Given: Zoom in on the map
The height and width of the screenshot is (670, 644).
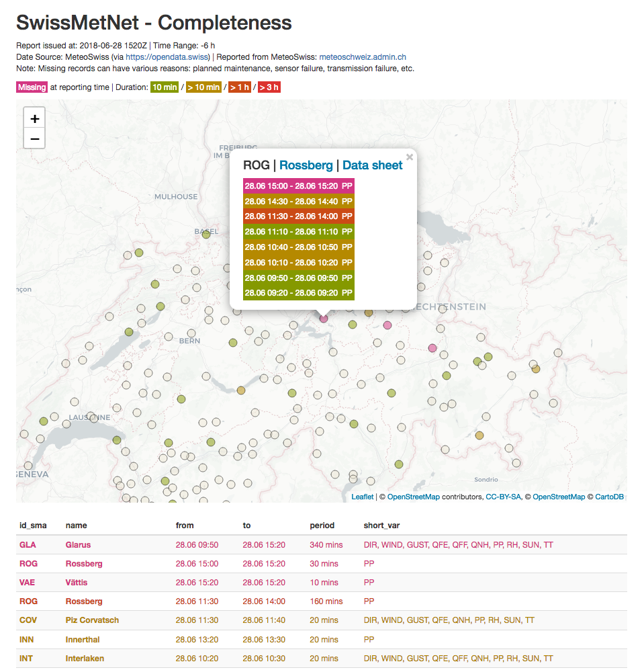Looking at the screenshot, I should point(35,118).
